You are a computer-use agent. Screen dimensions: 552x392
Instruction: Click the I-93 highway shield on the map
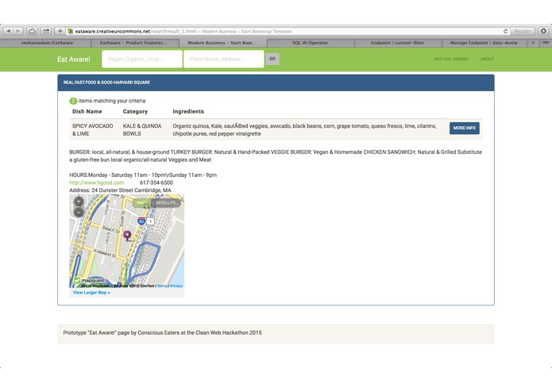click(x=141, y=221)
